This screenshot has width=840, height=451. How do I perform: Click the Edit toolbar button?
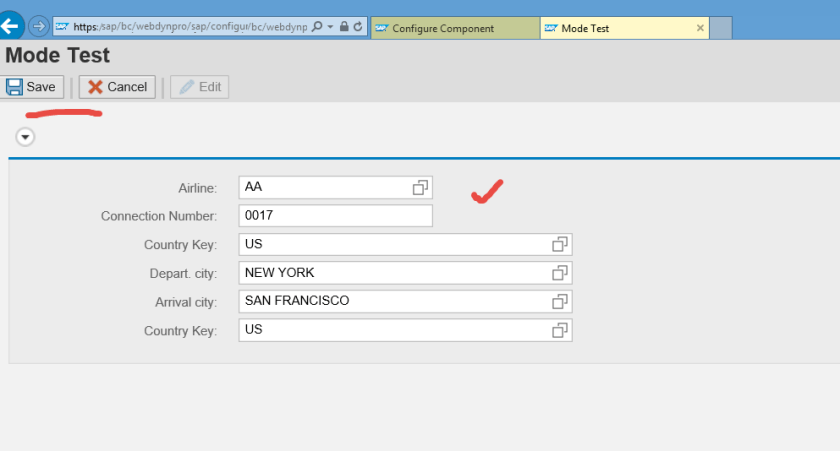coord(199,87)
